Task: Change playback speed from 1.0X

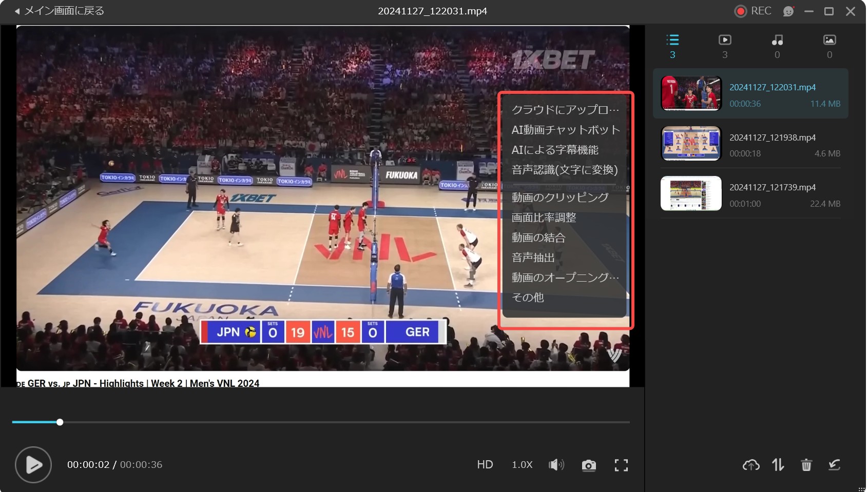Action: pyautogui.click(x=522, y=465)
